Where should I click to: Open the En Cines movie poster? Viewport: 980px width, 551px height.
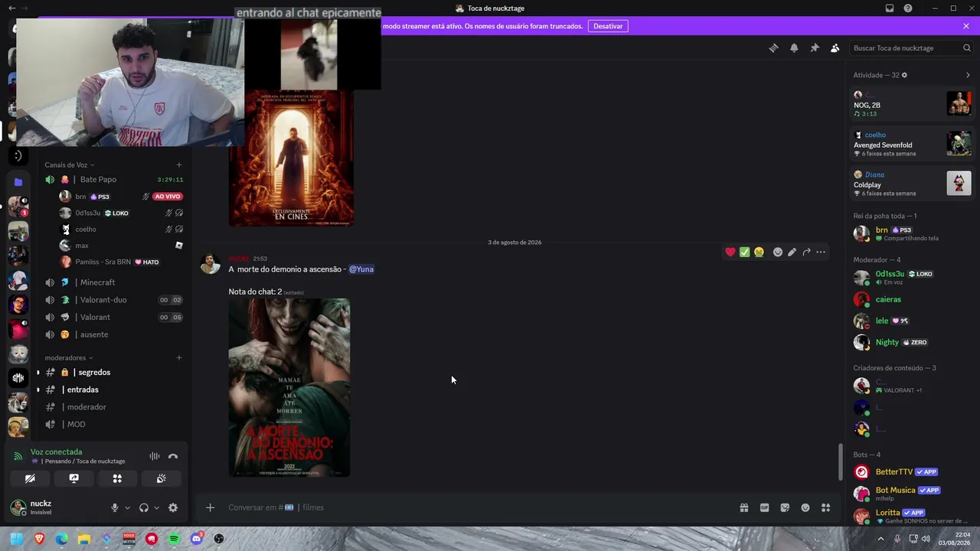coord(291,158)
